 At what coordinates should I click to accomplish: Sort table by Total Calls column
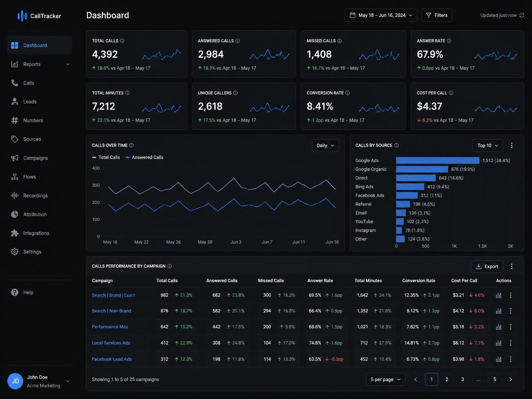pyautogui.click(x=167, y=281)
